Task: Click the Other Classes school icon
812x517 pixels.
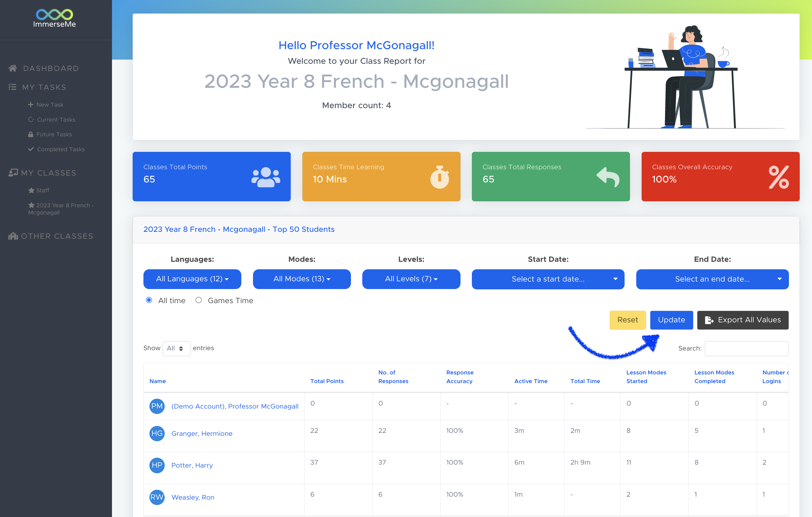Action: click(x=13, y=236)
